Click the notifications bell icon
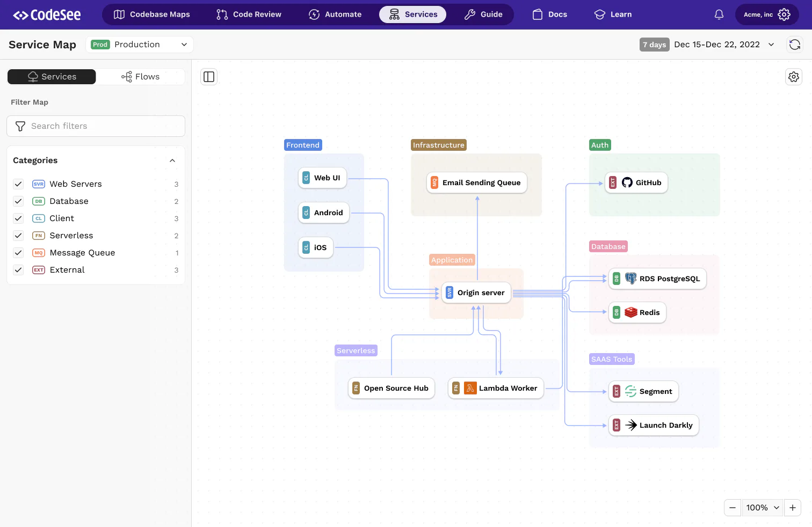This screenshot has height=527, width=812. pyautogui.click(x=719, y=14)
